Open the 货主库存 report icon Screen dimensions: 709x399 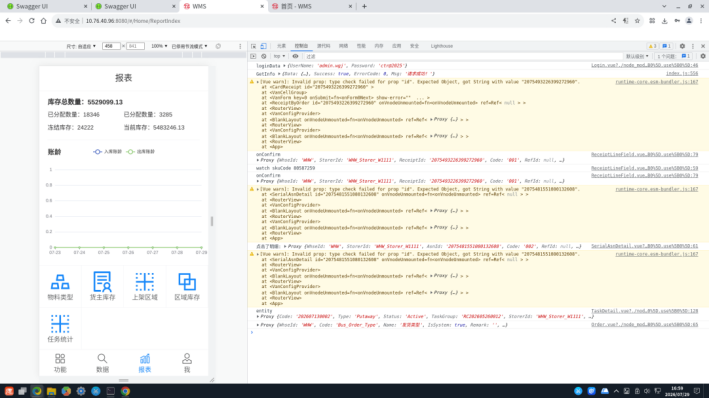tap(102, 287)
